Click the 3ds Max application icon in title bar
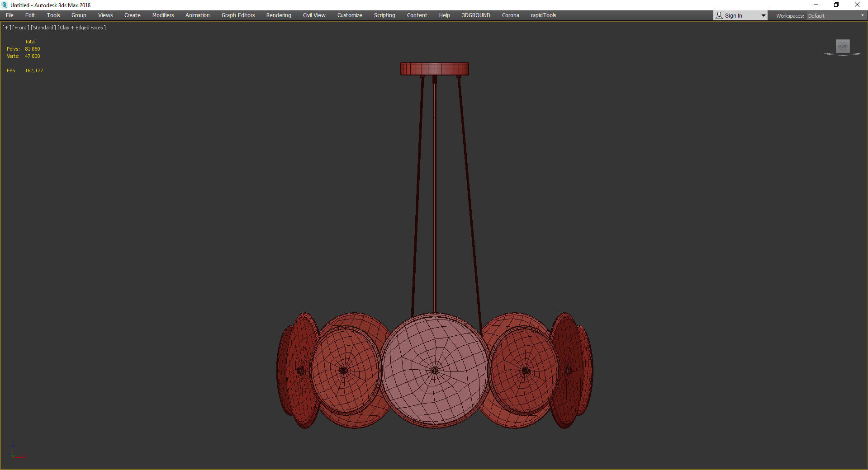The height and width of the screenshot is (470, 868). (4, 5)
